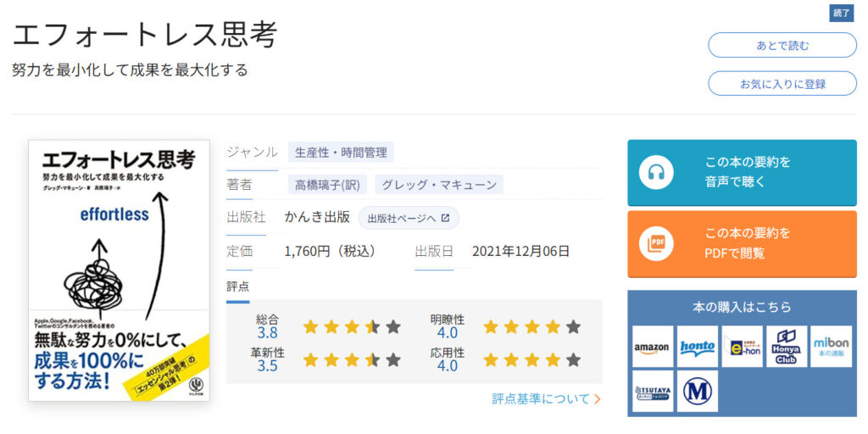This screenshot has height=434, width=868.
Task: Open the 出版社ページへ link
Action: [x=409, y=218]
